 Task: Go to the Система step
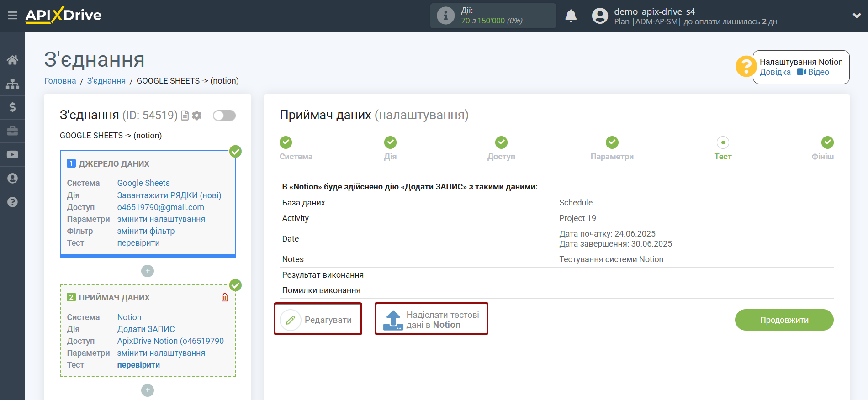(286, 142)
